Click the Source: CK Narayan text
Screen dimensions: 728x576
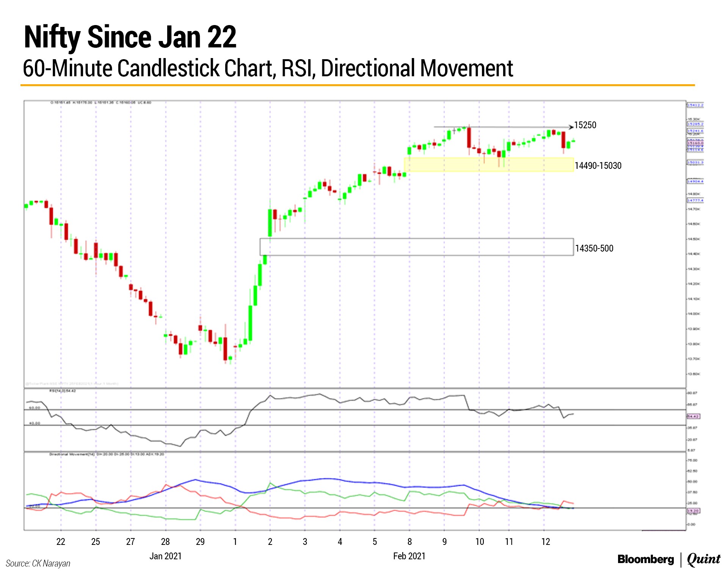pyautogui.click(x=38, y=563)
